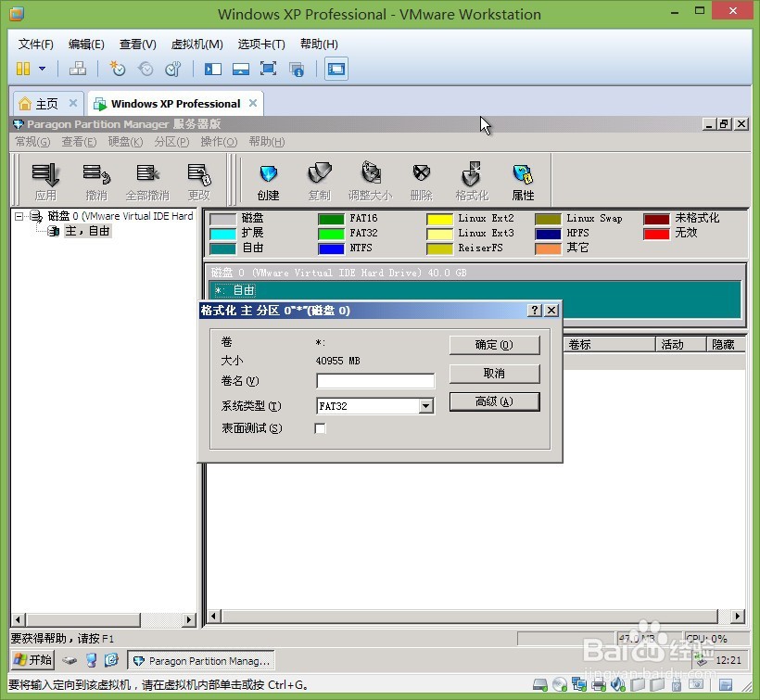Click the 确定(O) button in format dialog
The image size is (760, 700).
(494, 345)
